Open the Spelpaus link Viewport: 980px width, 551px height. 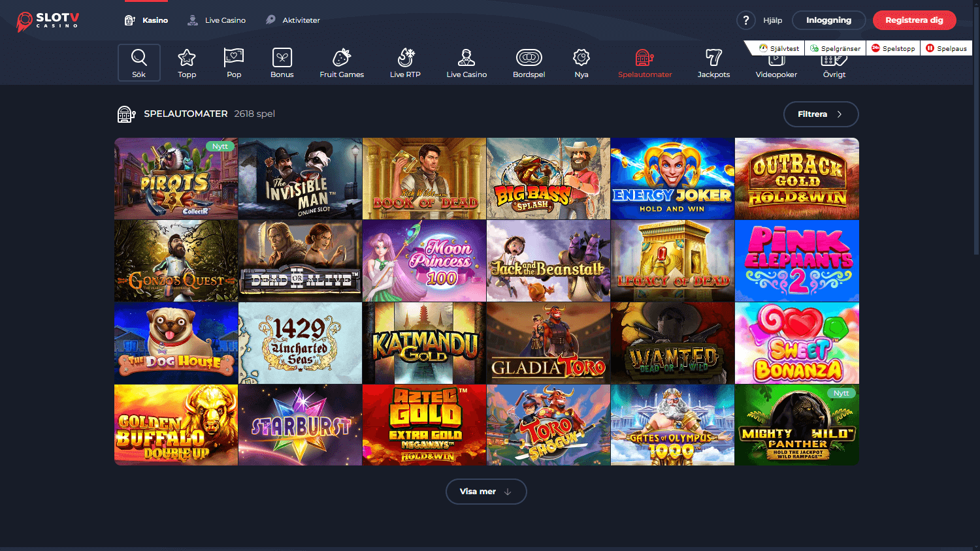[x=946, y=48]
